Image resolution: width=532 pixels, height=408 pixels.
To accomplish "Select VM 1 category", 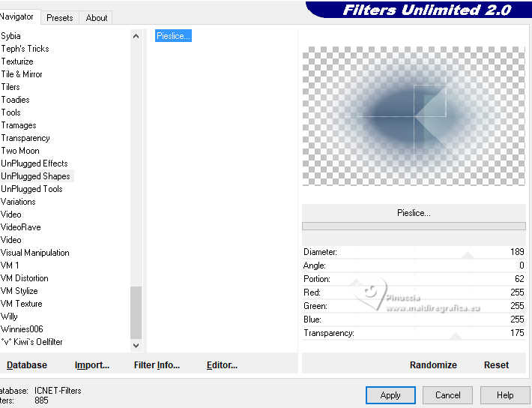I will (x=10, y=265).
